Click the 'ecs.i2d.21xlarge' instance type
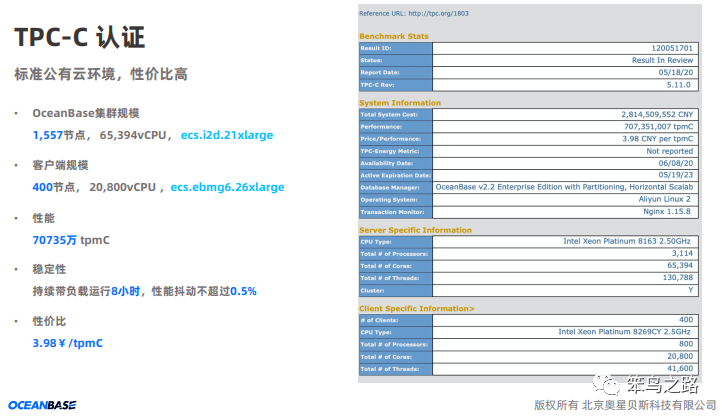722x417 pixels. click(227, 135)
